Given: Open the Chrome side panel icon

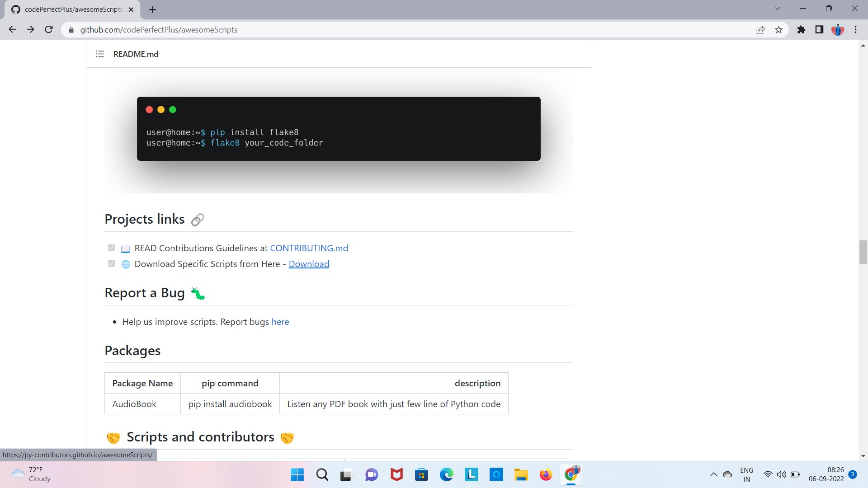Looking at the screenshot, I should [x=819, y=29].
